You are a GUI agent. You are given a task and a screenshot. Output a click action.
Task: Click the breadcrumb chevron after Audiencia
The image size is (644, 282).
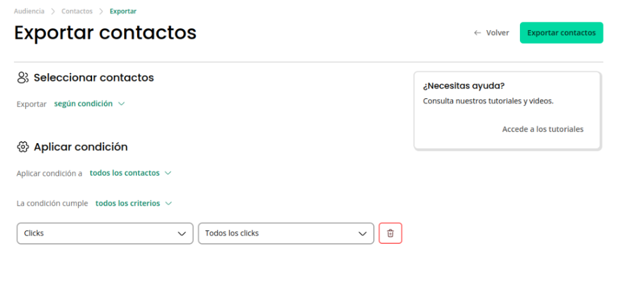(53, 12)
